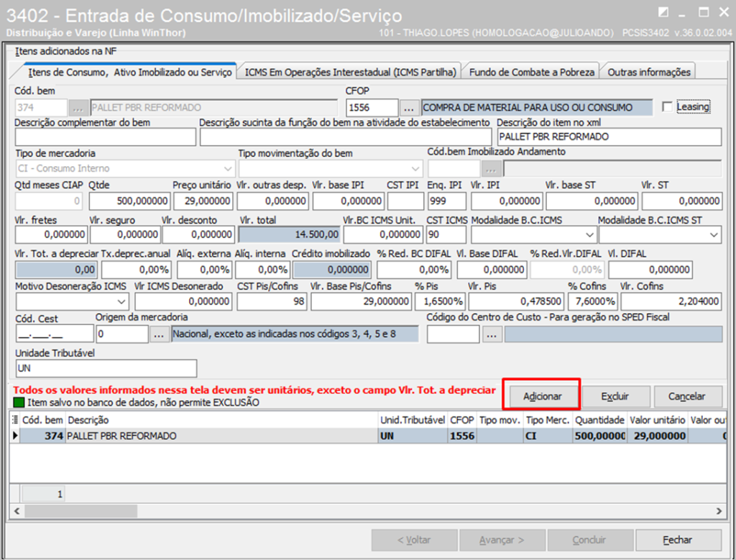Click the Adicionar button
Screen dimensions: 736x560
point(541,396)
